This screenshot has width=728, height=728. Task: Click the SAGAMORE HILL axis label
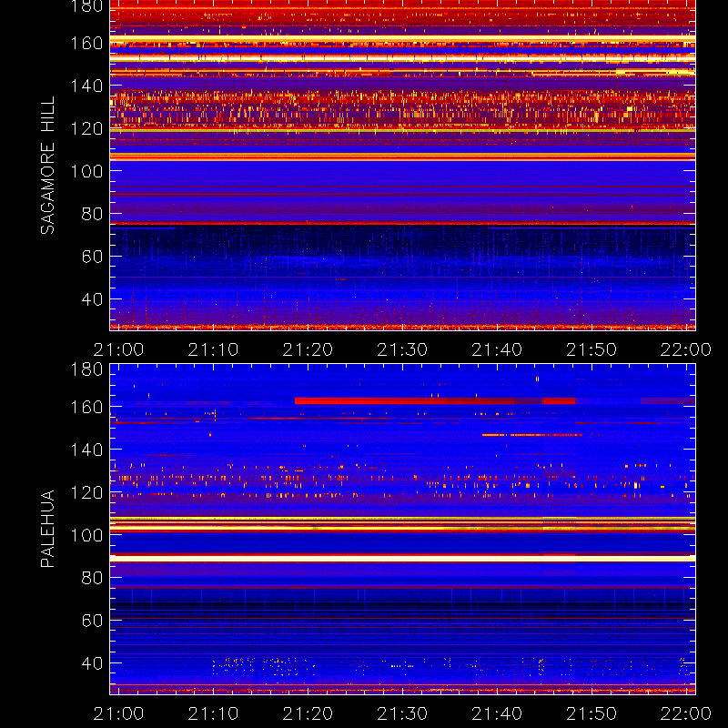coord(47,166)
